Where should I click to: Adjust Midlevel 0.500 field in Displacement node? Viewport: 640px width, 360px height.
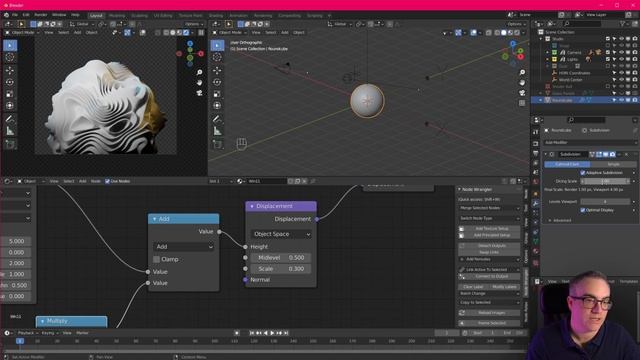281,258
